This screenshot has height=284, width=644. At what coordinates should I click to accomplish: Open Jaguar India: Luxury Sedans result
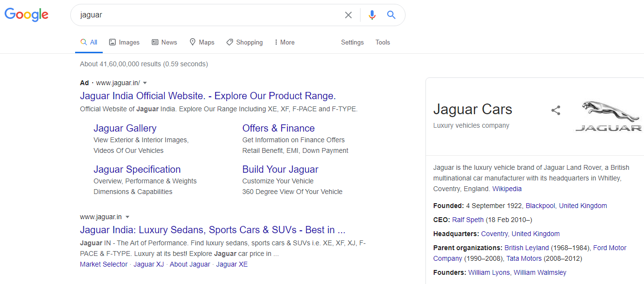click(x=213, y=230)
